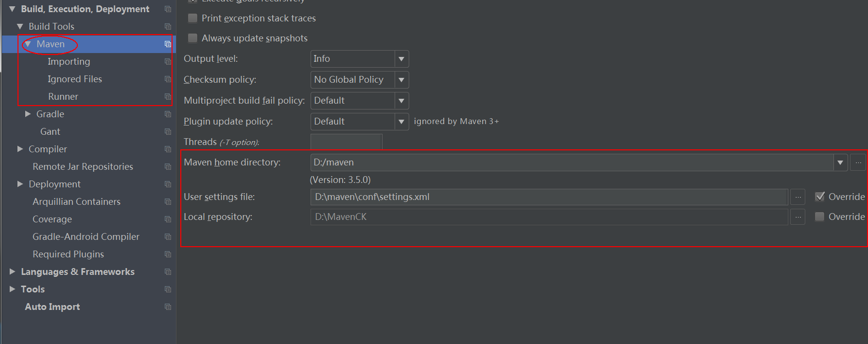Select Ignored Files under Maven
The image size is (868, 344).
pyautogui.click(x=75, y=79)
